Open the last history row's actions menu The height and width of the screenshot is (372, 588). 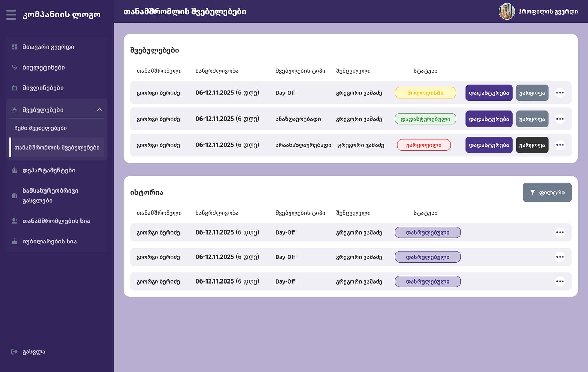[560, 281]
